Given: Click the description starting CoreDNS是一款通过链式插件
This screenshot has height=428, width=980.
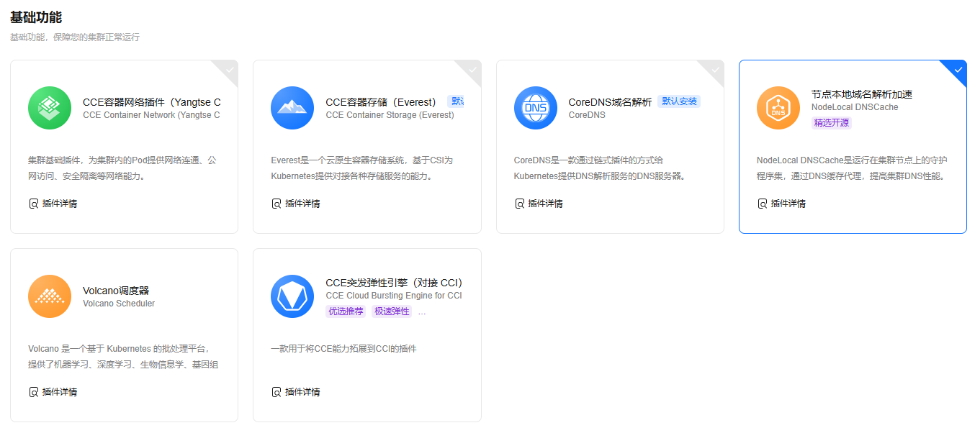Looking at the screenshot, I should tap(599, 168).
